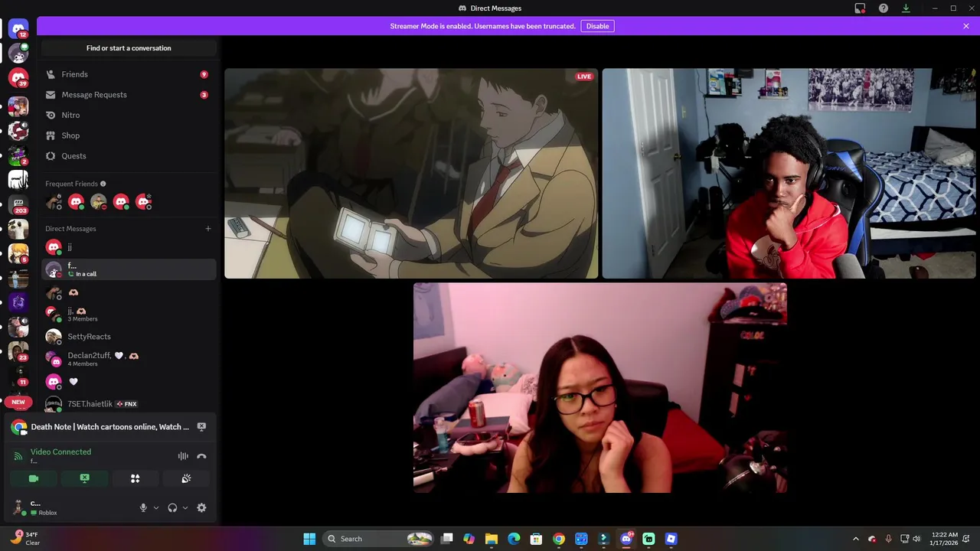The height and width of the screenshot is (551, 980).
Task: Open the direct message with jj
Action: tap(129, 247)
